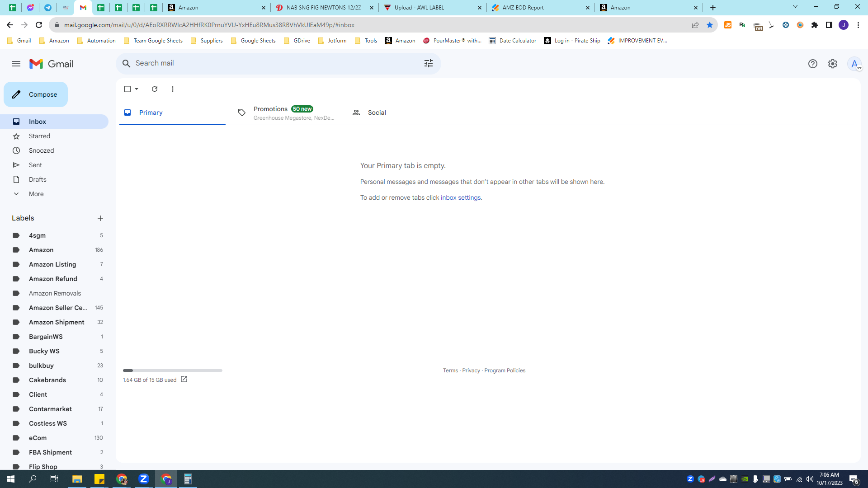Open the browser tab search chevron
Screen dimensions: 868x488
[795, 7]
